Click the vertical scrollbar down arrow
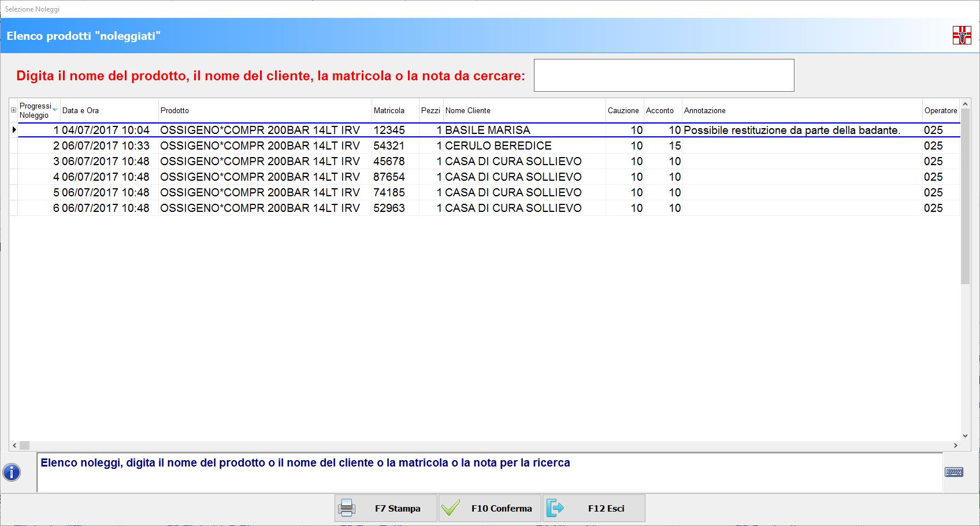 (965, 436)
